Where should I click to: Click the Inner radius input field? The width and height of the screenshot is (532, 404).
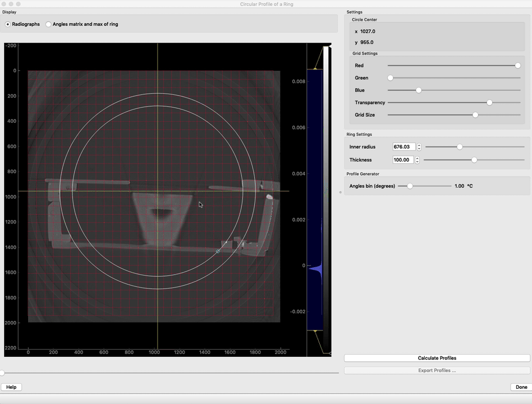(x=404, y=147)
